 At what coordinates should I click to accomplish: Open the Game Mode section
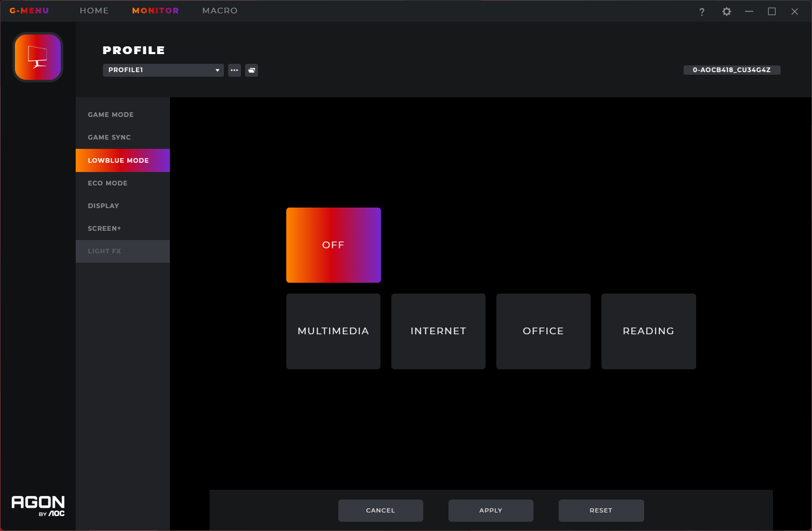(x=111, y=115)
